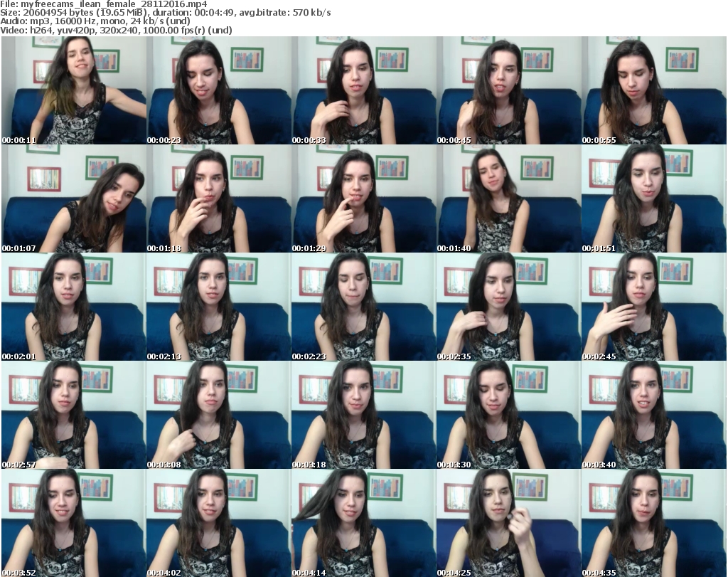Select the thumbnail at 00:02:01
The width and height of the screenshot is (728, 577).
click(74, 307)
